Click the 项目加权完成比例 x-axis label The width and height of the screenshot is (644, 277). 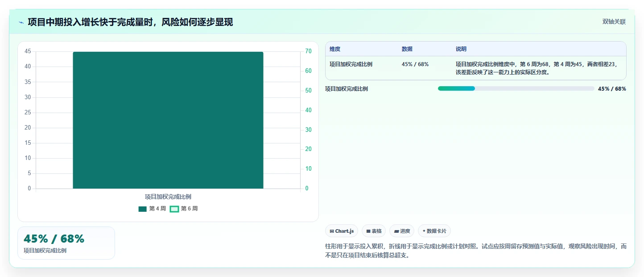pyautogui.click(x=168, y=197)
